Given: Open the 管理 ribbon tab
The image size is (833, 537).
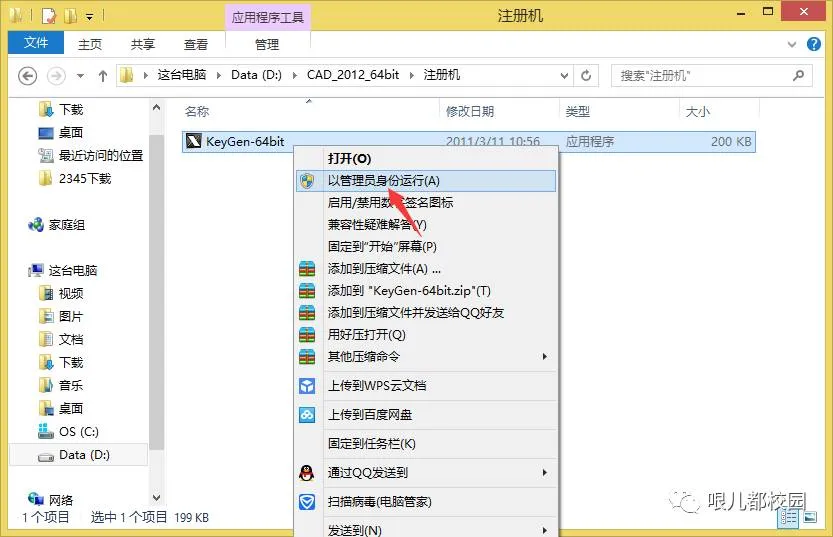Looking at the screenshot, I should click(x=267, y=45).
